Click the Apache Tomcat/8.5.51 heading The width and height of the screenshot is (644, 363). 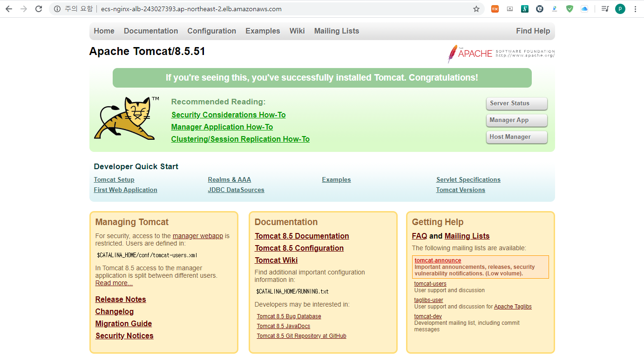click(147, 51)
